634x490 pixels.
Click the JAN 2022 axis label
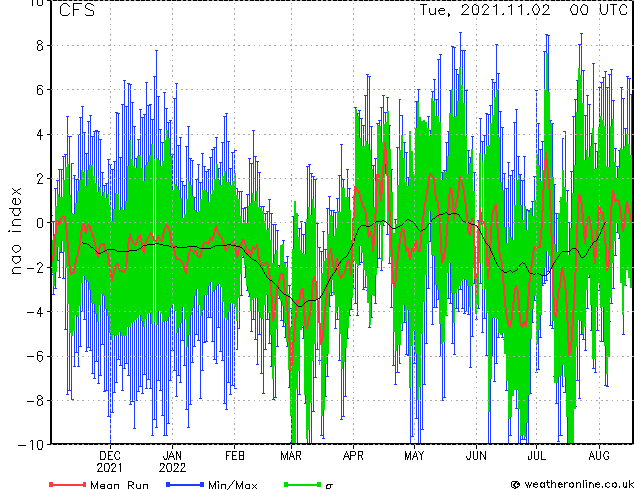click(172, 462)
